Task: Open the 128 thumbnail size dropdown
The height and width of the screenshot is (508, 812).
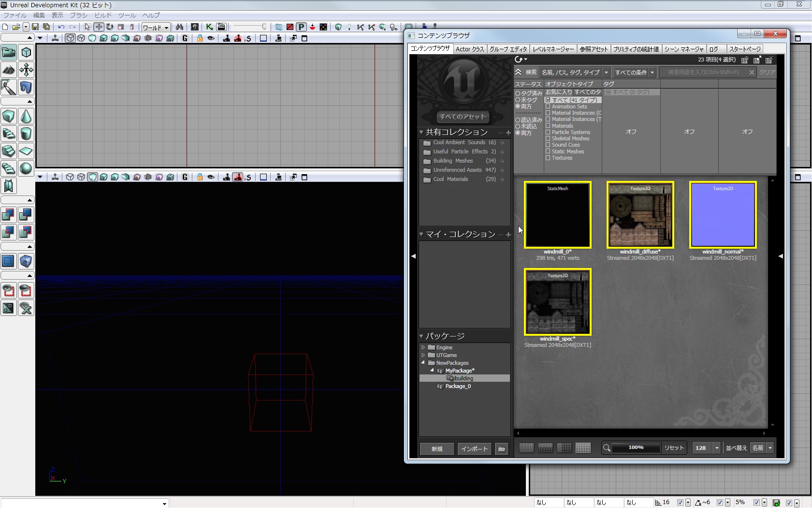Action: click(717, 448)
